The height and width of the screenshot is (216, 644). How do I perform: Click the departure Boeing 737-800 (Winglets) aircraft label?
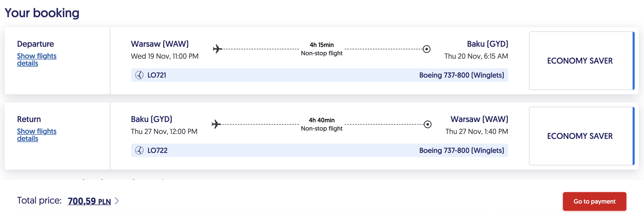tap(462, 75)
